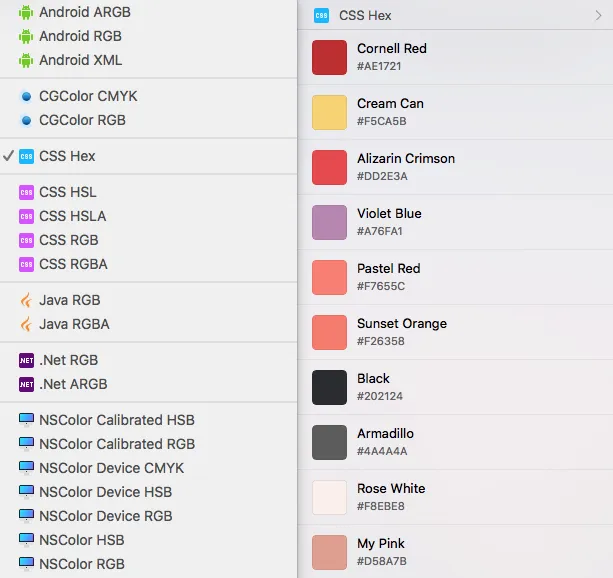Screen dimensions: 613x578
Task: Select CSS RGB format
Action: (149, 240)
